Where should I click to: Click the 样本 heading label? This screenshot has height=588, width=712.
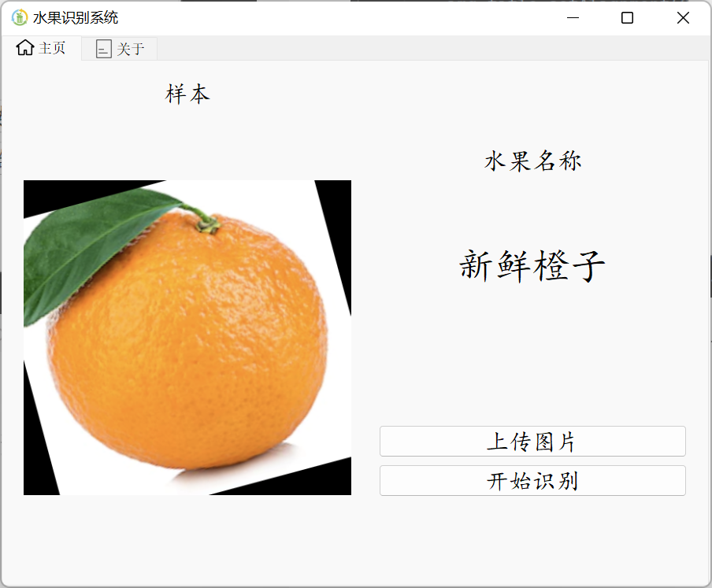tap(187, 93)
